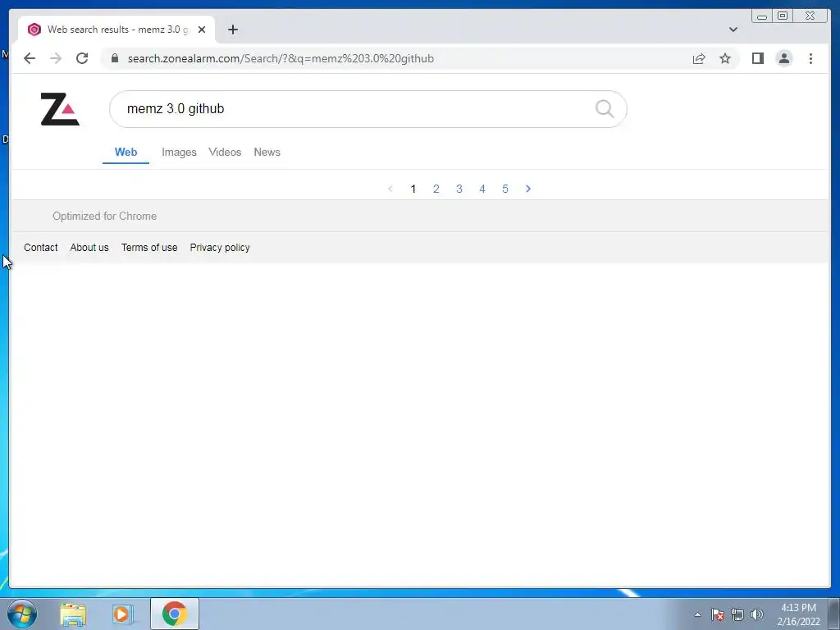Click previous page chevron in pagination
This screenshot has width=840, height=630.
tap(390, 189)
